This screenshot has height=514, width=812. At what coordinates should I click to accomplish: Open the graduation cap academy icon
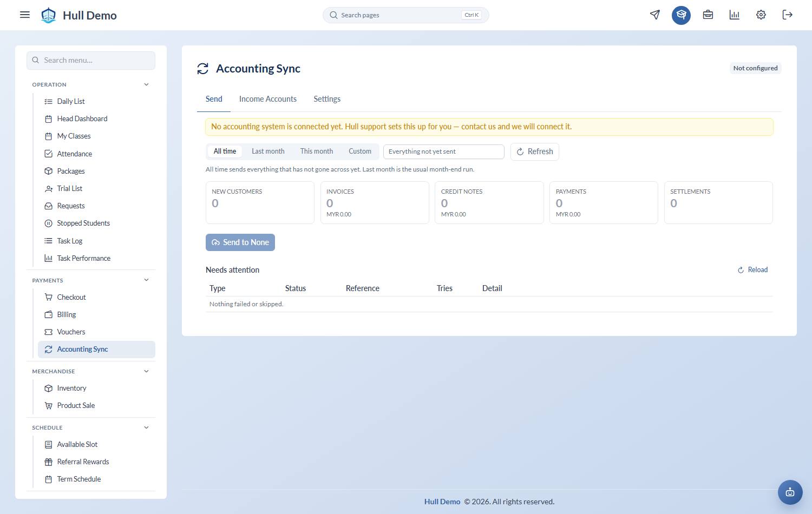point(682,15)
